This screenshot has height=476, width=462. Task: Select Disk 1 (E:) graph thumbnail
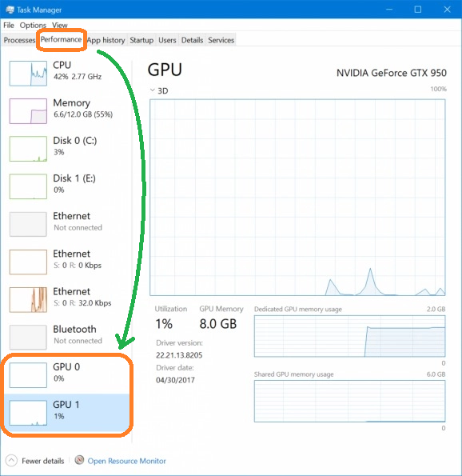point(28,186)
